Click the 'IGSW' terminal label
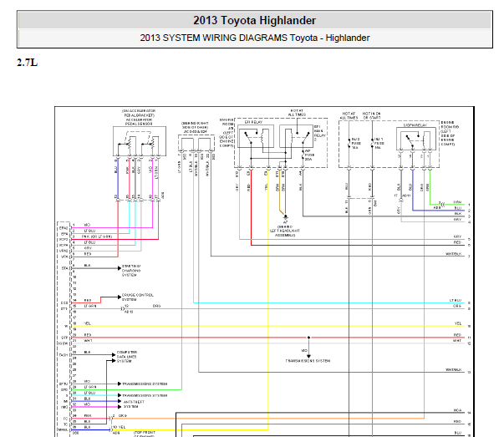504x437 pixels. pos(63,343)
